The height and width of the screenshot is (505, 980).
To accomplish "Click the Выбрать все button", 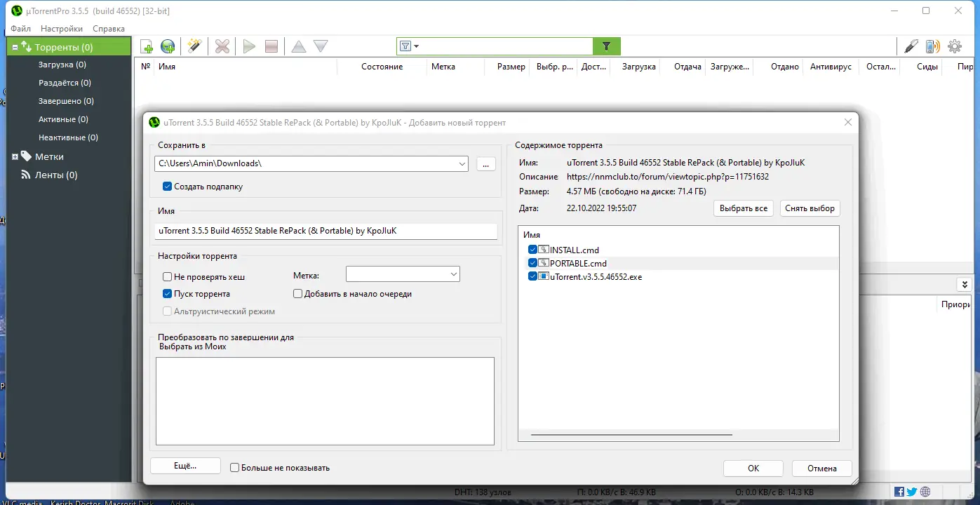I will pyautogui.click(x=744, y=208).
